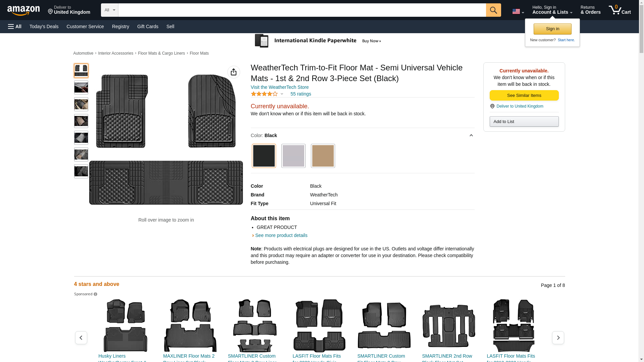Collapse the Color options section
The height and width of the screenshot is (362, 644).
pyautogui.click(x=471, y=135)
